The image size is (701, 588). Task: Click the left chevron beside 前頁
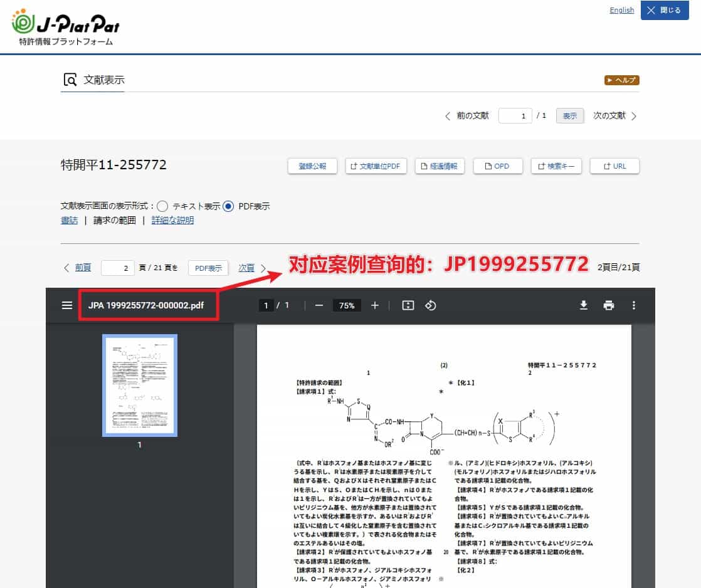(66, 268)
